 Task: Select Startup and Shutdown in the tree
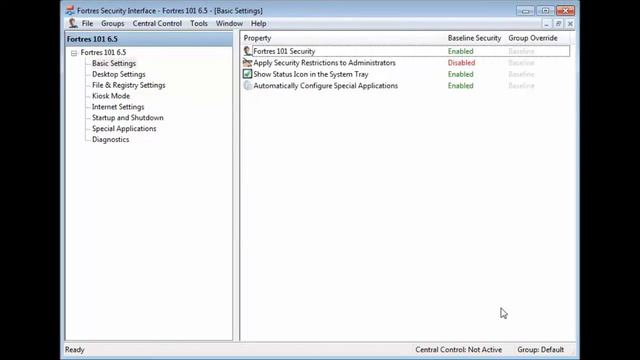pos(128,118)
